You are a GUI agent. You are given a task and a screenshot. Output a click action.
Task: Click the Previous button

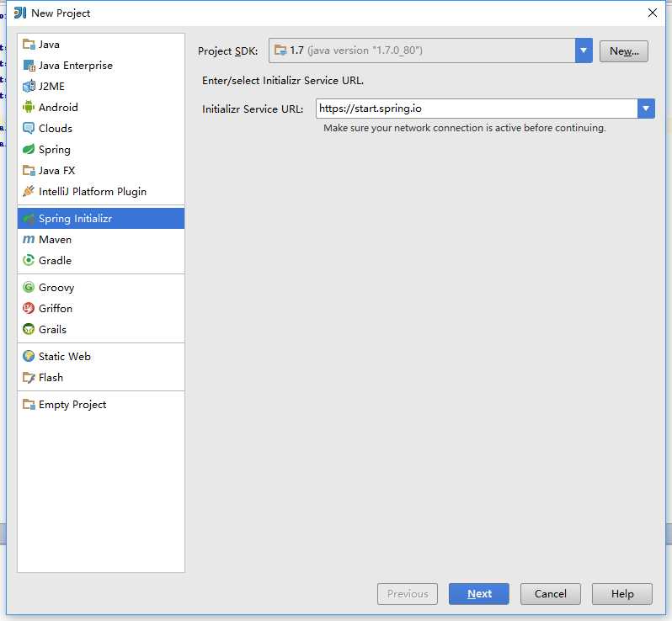[x=408, y=593]
